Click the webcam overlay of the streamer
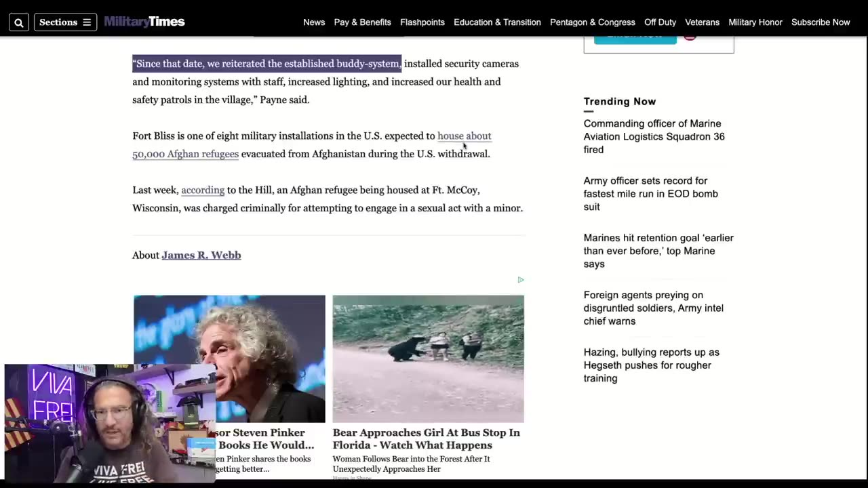 [x=110, y=423]
